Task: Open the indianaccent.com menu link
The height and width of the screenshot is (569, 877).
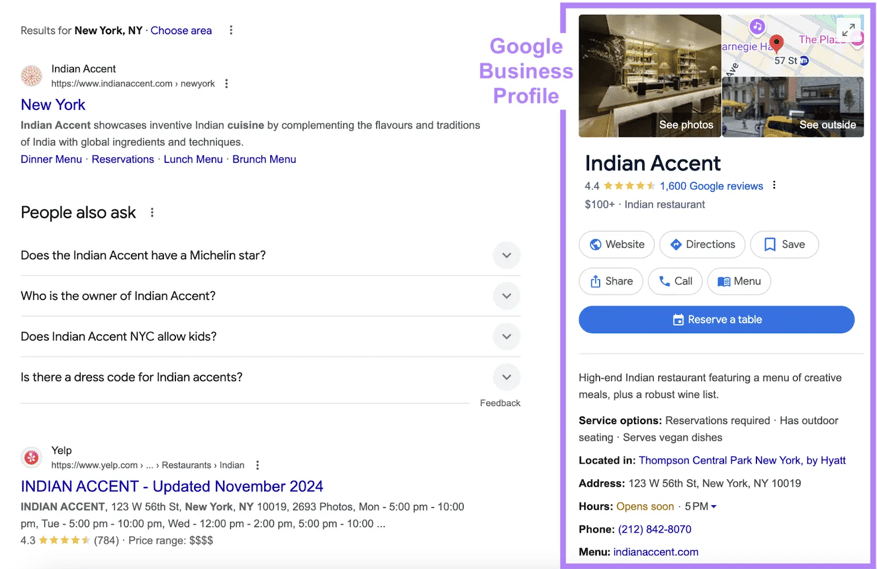Action: pos(656,552)
